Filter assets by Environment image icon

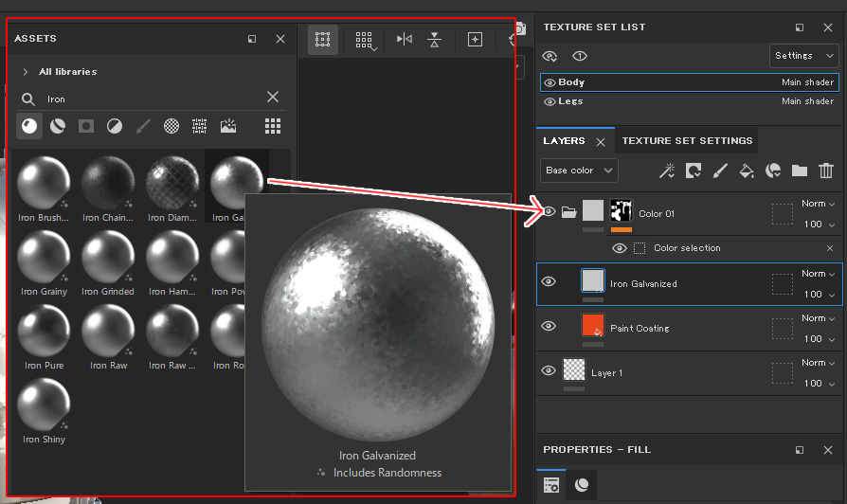228,126
